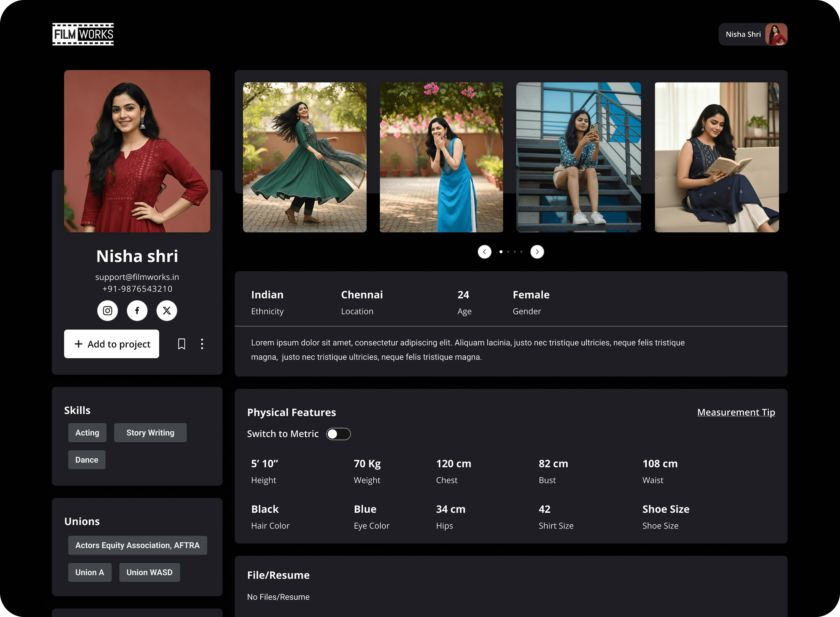The height and width of the screenshot is (617, 840).
Task: Click the Add to project button
Action: (x=111, y=344)
